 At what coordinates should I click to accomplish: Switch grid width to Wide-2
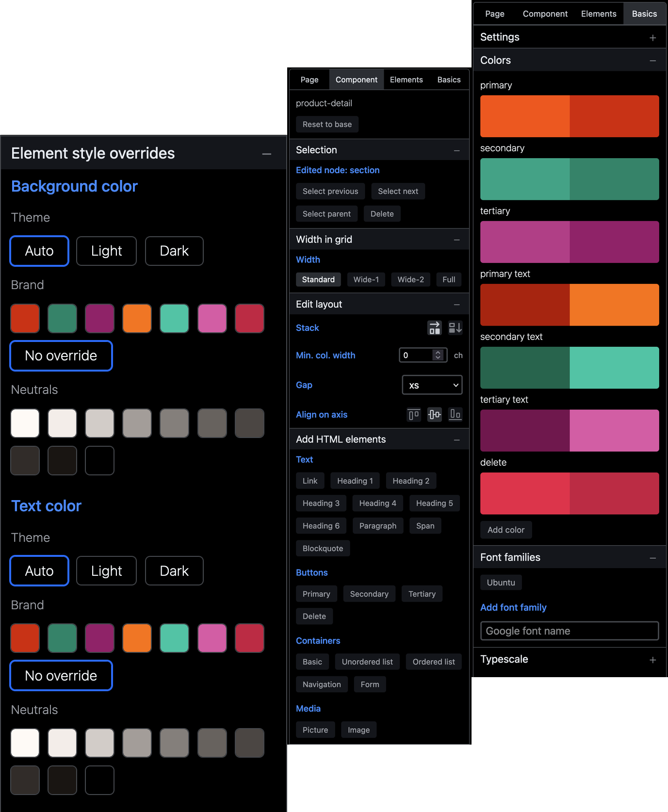[x=410, y=280]
